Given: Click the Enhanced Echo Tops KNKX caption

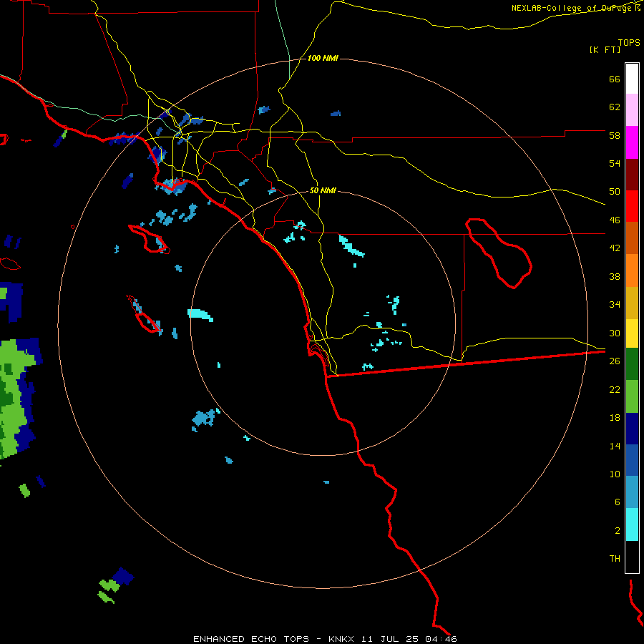Looking at the screenshot, I should pyautogui.click(x=325, y=639).
